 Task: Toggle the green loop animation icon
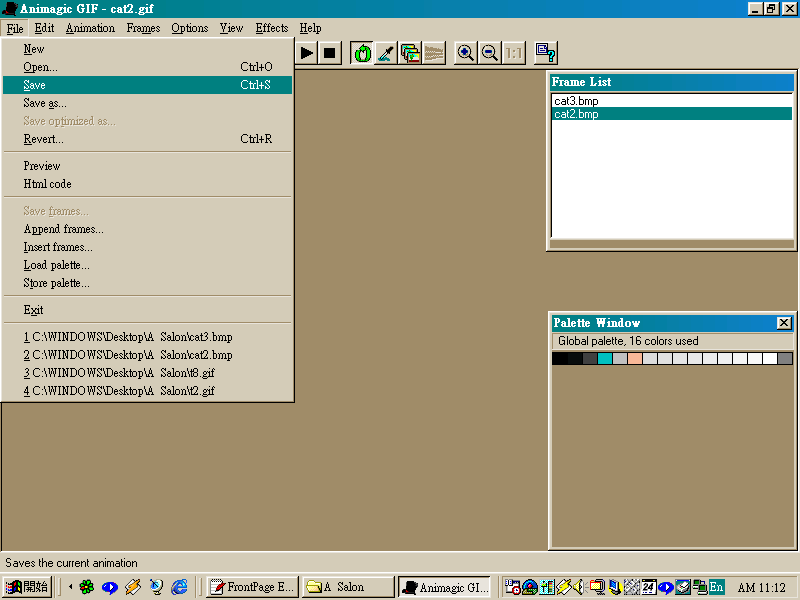click(362, 53)
